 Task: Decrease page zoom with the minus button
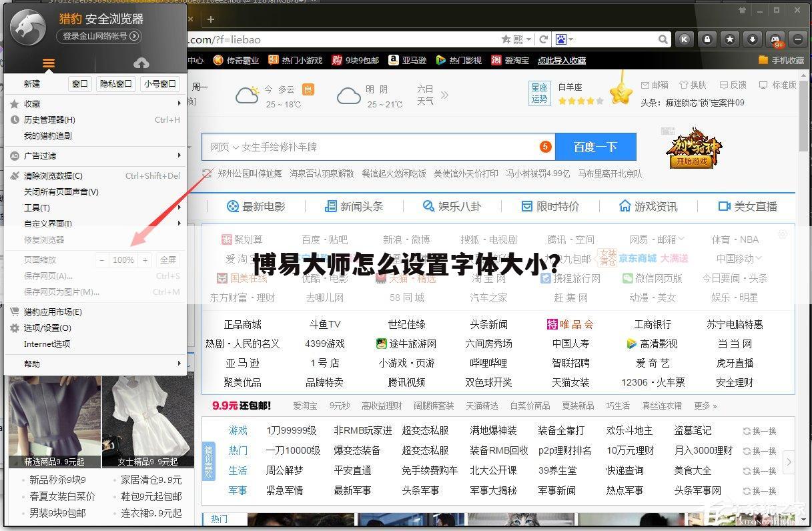click(102, 259)
